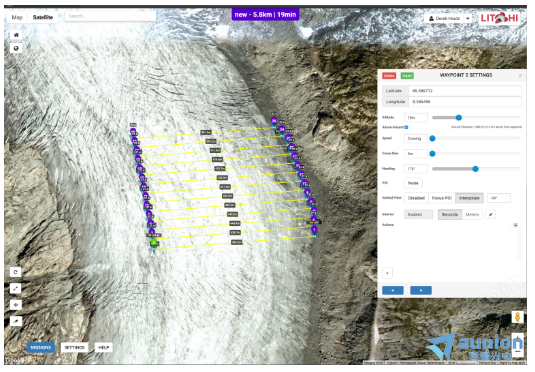Click the center-on-location crosshair icon

coord(15,305)
